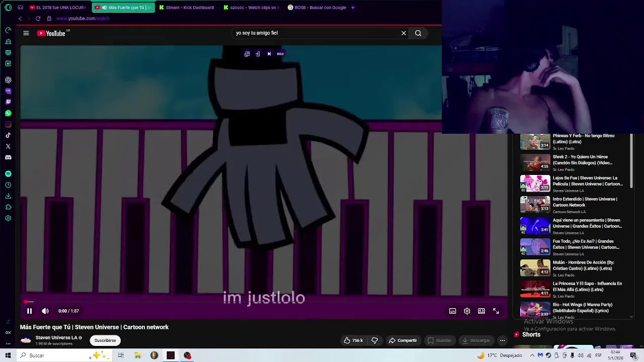The height and width of the screenshot is (362, 644).
Task: Open Lejos Se Fue Steven Universe video
Action: pos(574,184)
